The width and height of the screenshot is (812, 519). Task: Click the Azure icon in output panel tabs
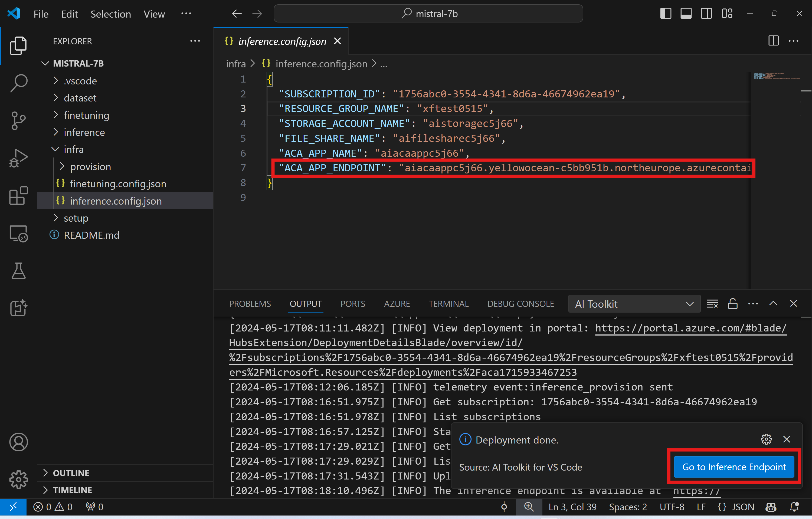(x=395, y=304)
